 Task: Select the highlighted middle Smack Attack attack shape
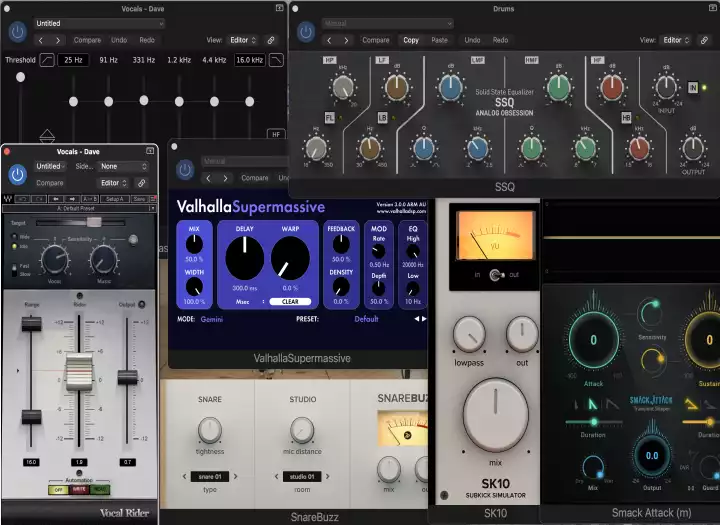pyautogui.click(x=593, y=404)
